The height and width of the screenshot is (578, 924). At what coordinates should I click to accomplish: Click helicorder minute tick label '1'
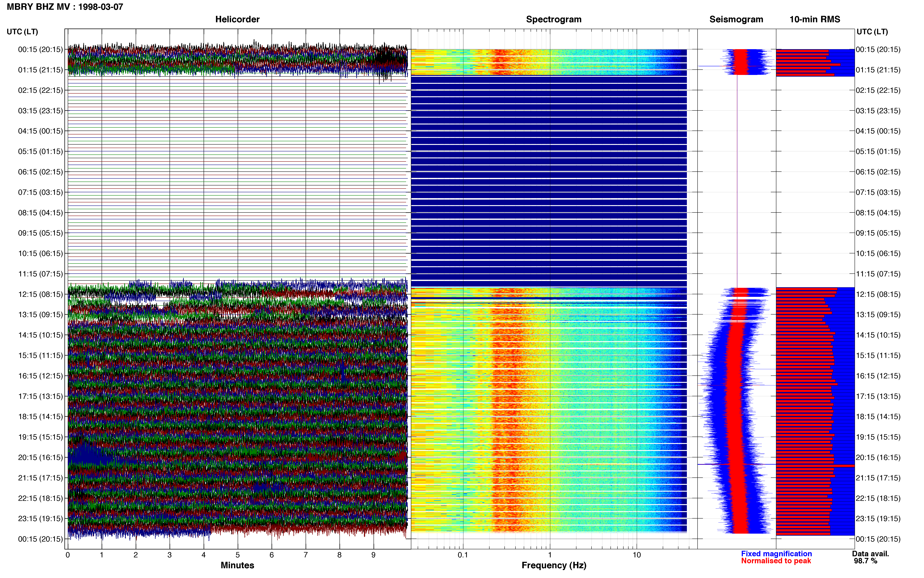click(102, 555)
